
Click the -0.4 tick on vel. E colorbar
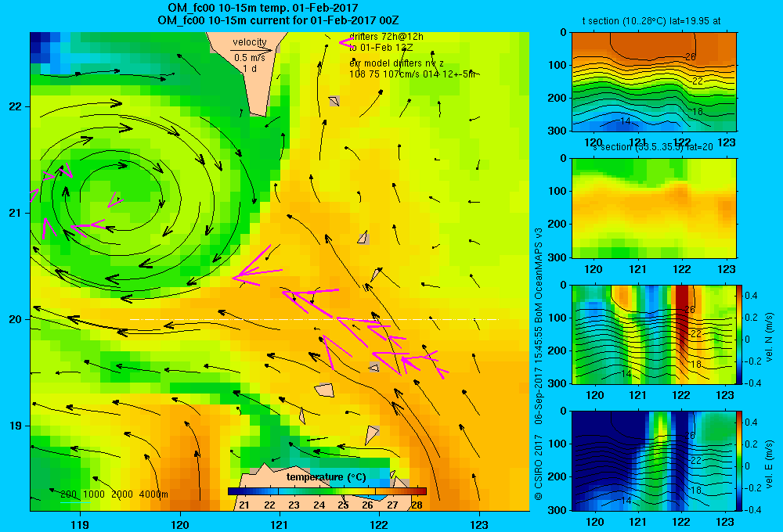point(752,509)
